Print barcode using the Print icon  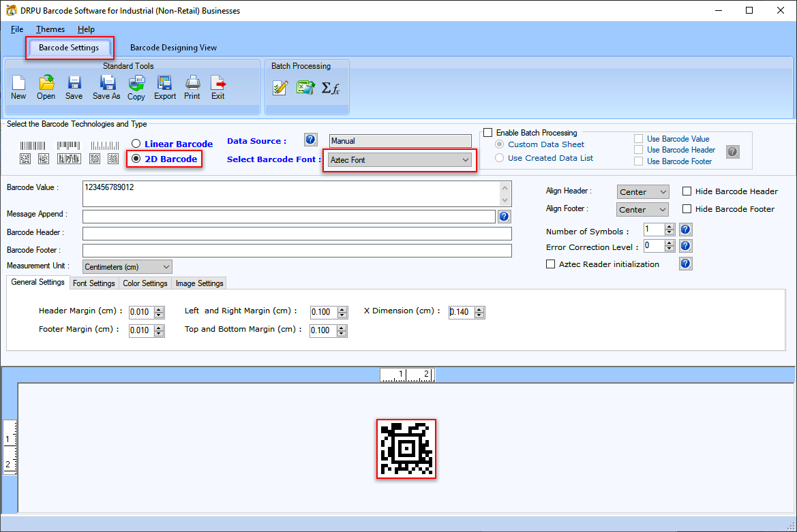tap(192, 88)
